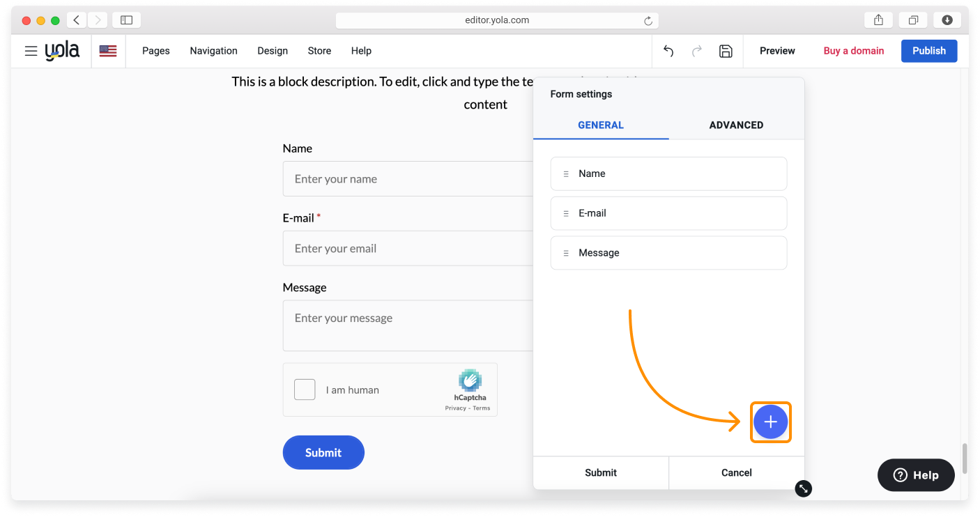Select the GENERAL tab in Form settings

[600, 125]
